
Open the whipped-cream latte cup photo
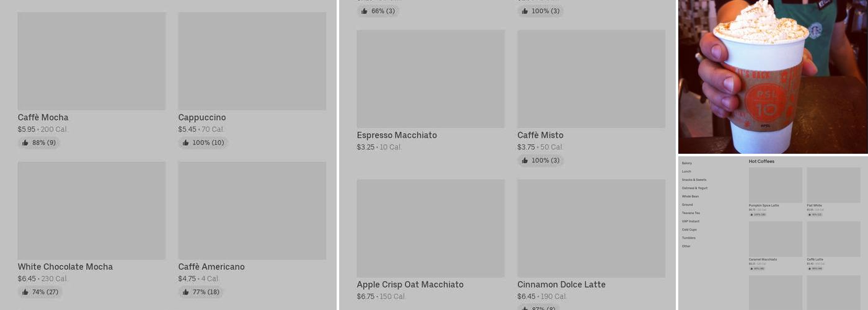coord(773,76)
